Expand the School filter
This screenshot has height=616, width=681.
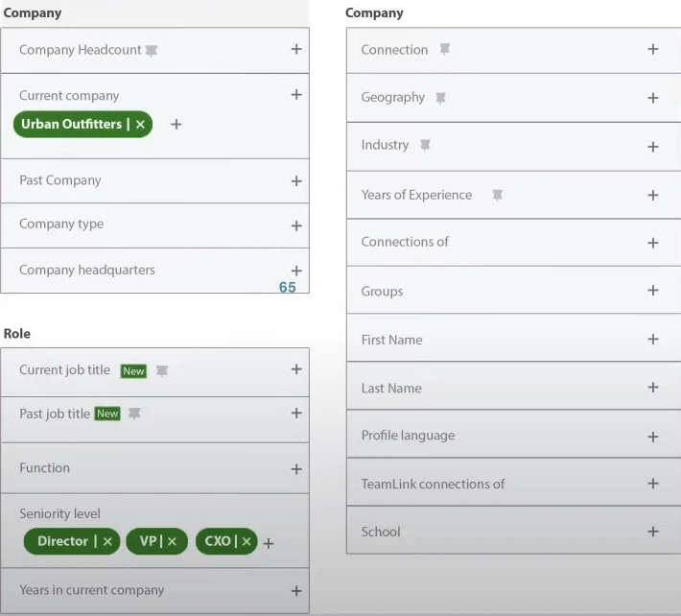(653, 532)
